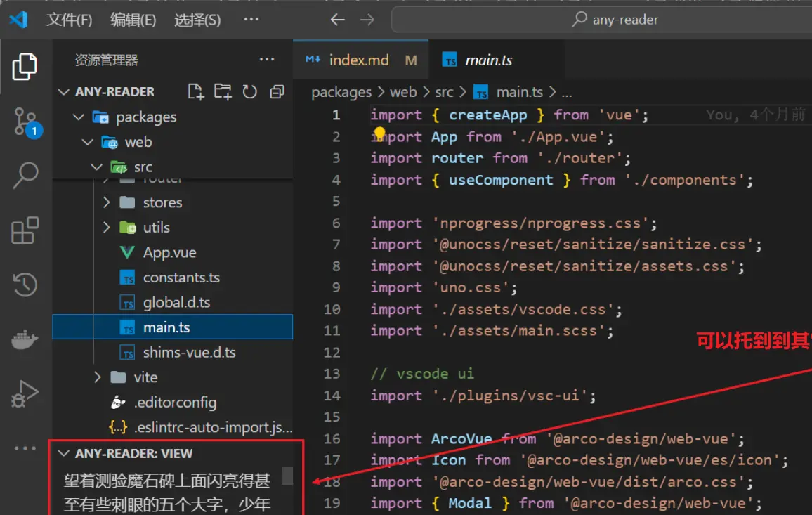Collapse the packages folder
812x515 pixels.
pyautogui.click(x=79, y=117)
